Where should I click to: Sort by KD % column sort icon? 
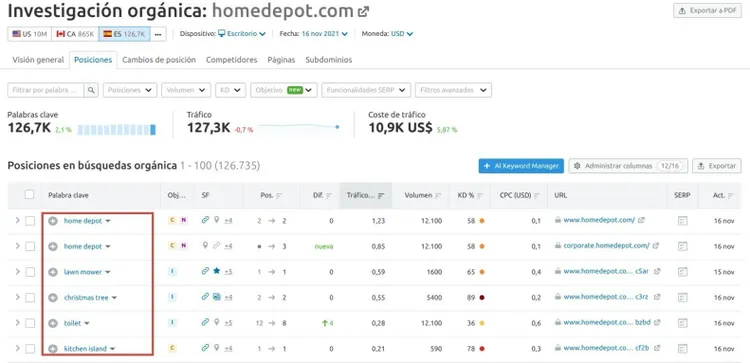point(480,196)
